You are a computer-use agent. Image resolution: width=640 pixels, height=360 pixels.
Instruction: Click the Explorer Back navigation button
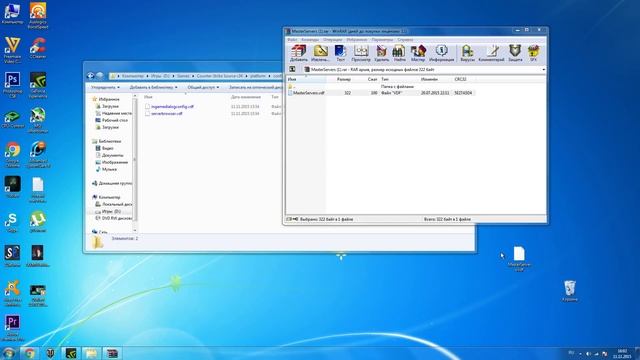[91, 76]
